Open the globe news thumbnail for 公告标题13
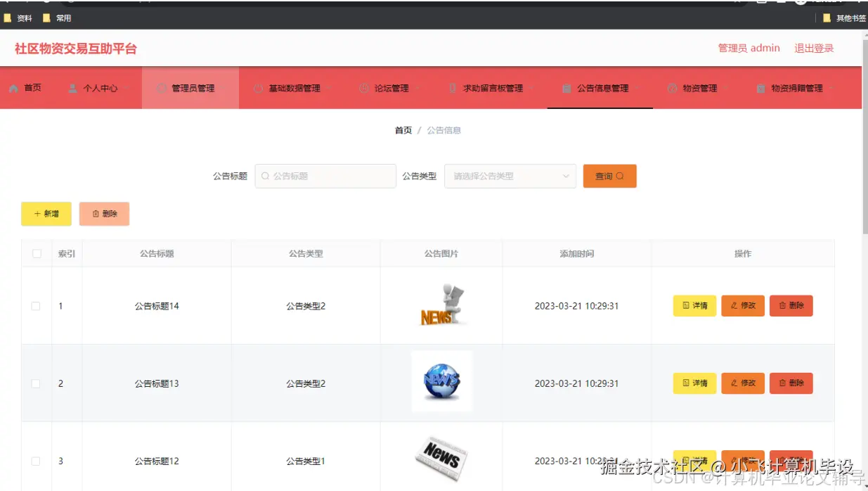The width and height of the screenshot is (868, 491). [442, 381]
